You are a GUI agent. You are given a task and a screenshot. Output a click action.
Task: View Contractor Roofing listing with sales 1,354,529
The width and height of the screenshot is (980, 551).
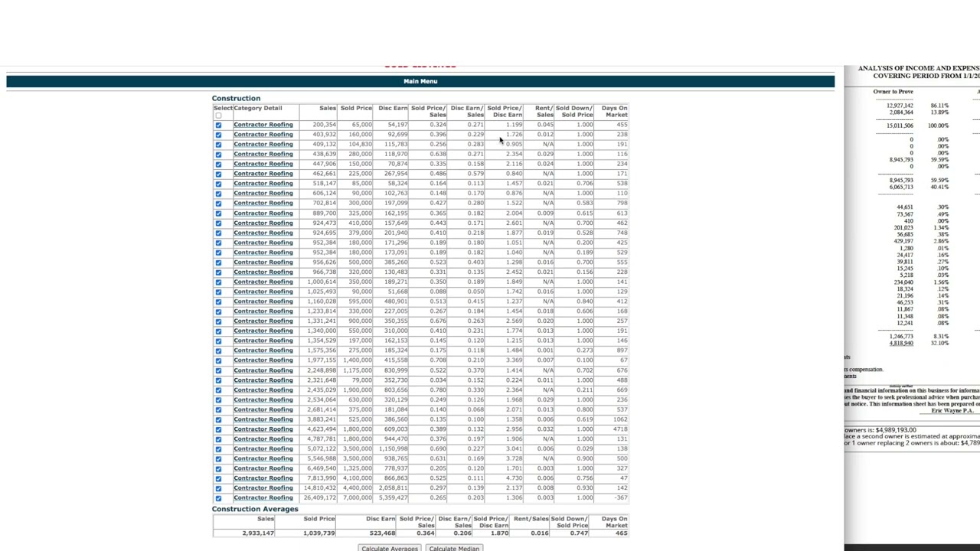263,341
